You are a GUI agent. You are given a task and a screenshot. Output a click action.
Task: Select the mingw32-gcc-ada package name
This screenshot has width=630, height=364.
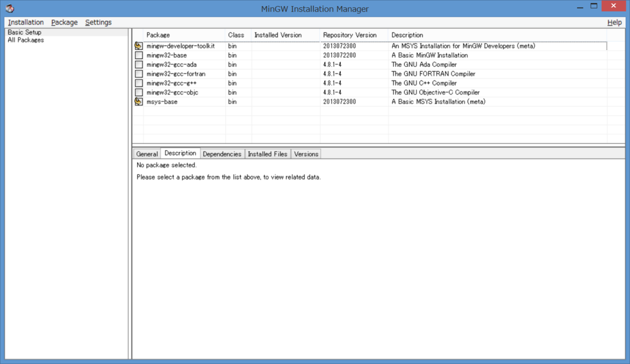click(172, 65)
